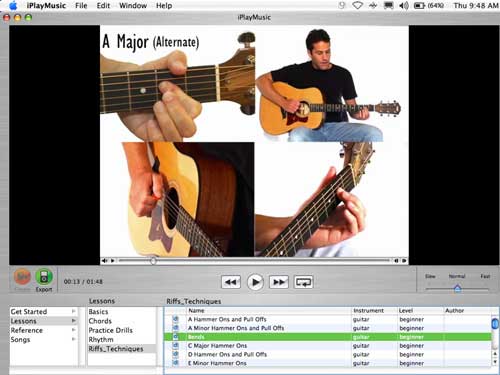Viewport: 500px width, 375px height.
Task: Open the iPlayMusic application menu
Action: pyautogui.click(x=46, y=6)
